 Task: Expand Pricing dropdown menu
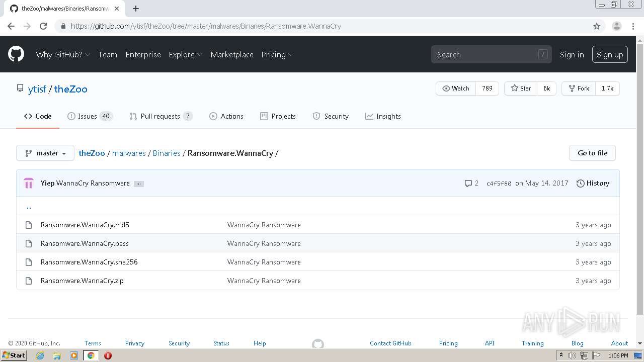[x=277, y=54]
